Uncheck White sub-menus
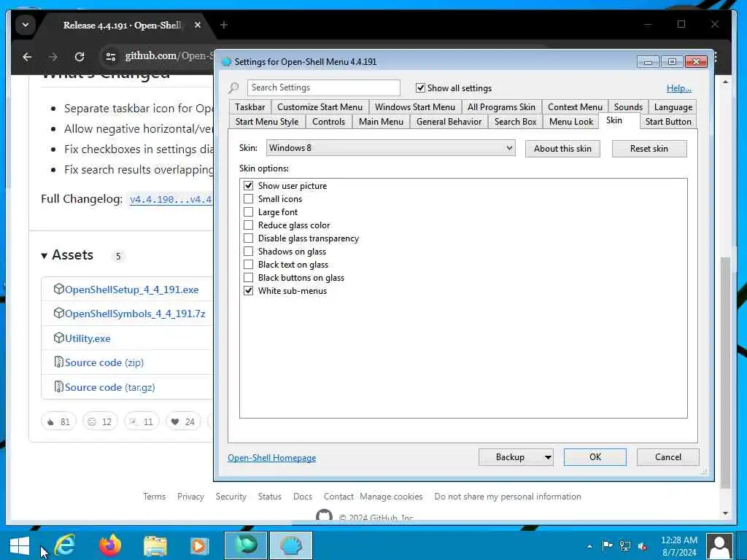 tap(248, 290)
